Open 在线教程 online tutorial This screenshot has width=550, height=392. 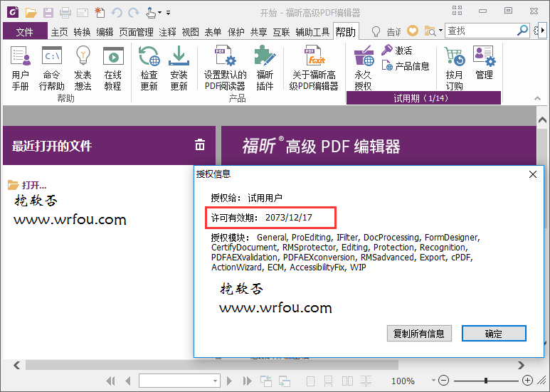pyautogui.click(x=113, y=68)
